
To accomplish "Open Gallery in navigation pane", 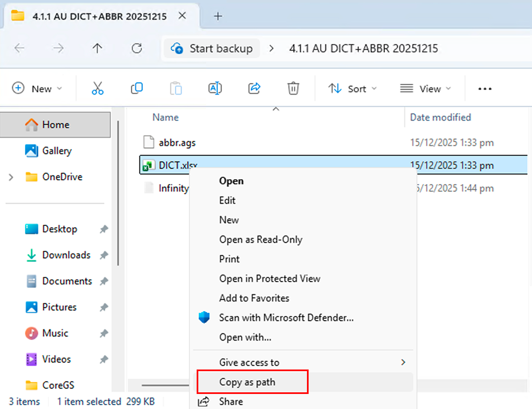I will [x=57, y=151].
